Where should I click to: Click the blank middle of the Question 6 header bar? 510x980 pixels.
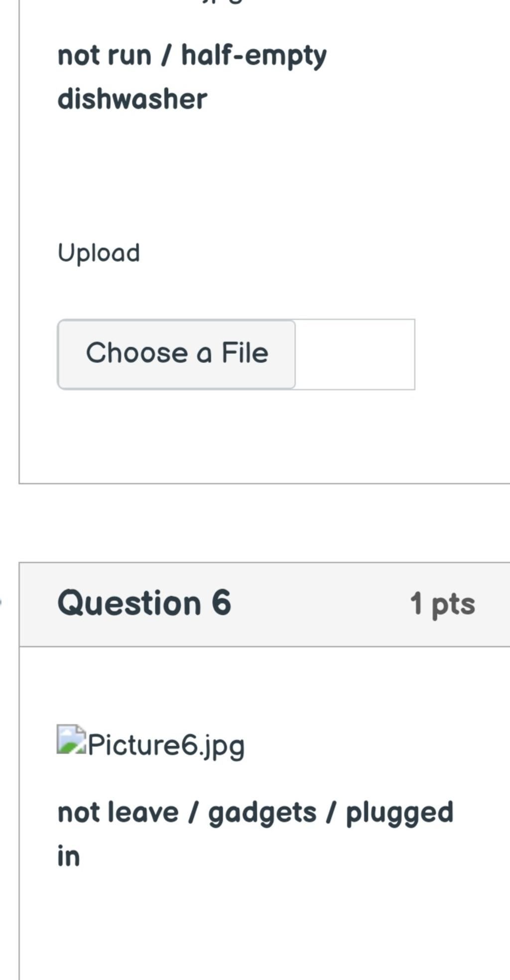click(319, 604)
